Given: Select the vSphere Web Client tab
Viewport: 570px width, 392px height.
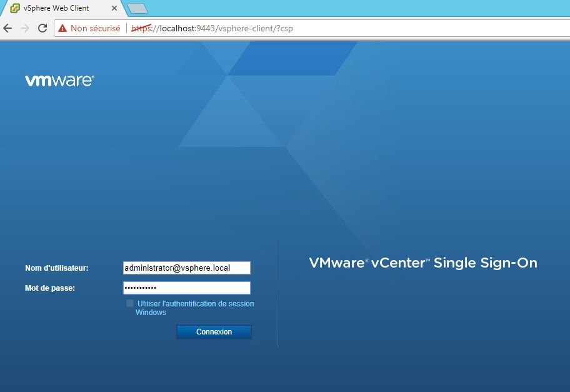Looking at the screenshot, I should coord(64,8).
